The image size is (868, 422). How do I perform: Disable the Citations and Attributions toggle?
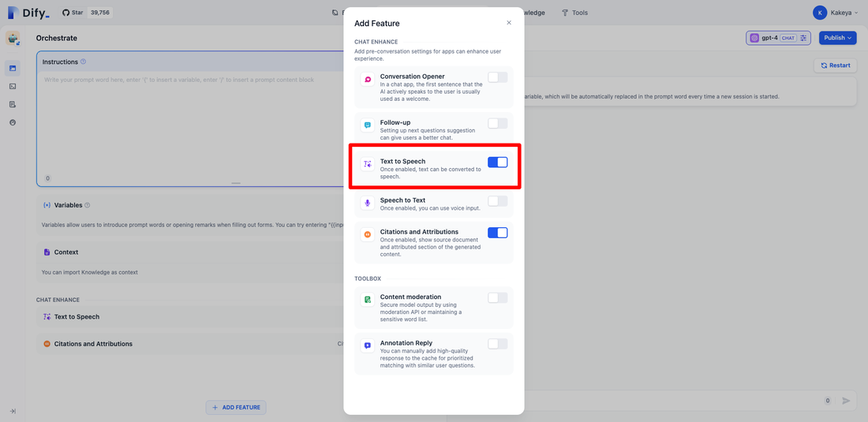click(x=497, y=233)
